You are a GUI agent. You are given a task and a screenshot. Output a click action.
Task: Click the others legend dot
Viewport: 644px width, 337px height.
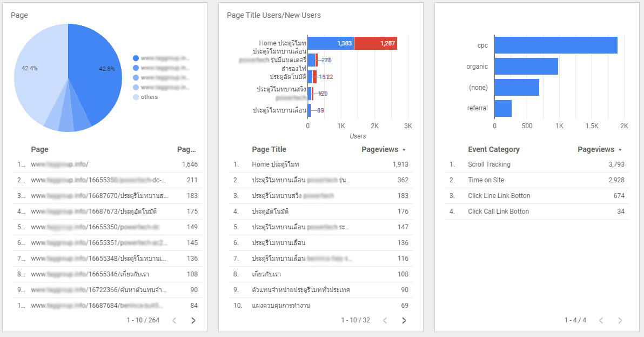tap(136, 97)
